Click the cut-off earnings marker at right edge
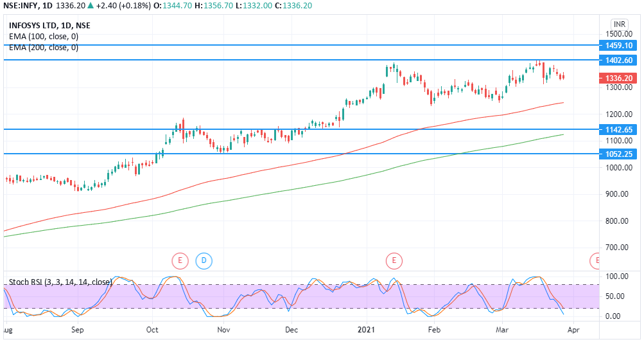 click(x=596, y=260)
